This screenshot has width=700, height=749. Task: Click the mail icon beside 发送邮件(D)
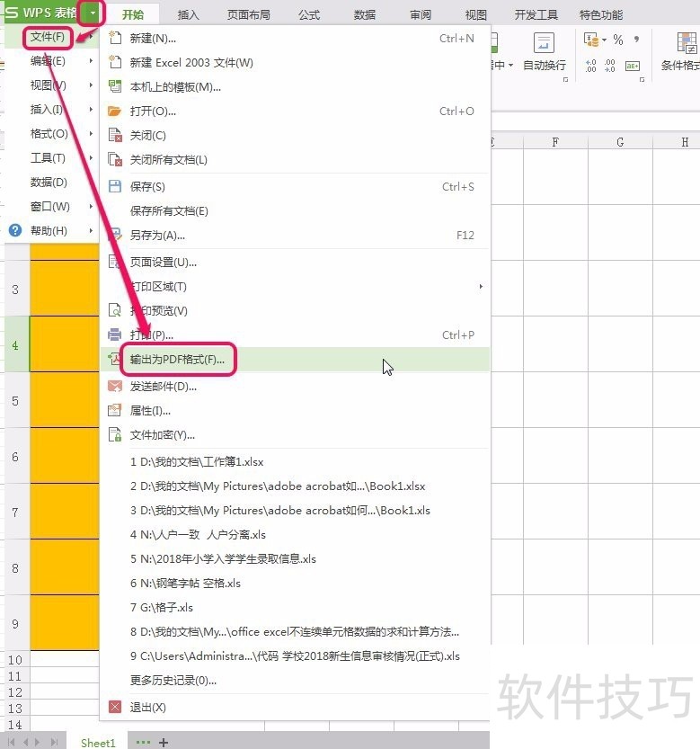(x=115, y=386)
